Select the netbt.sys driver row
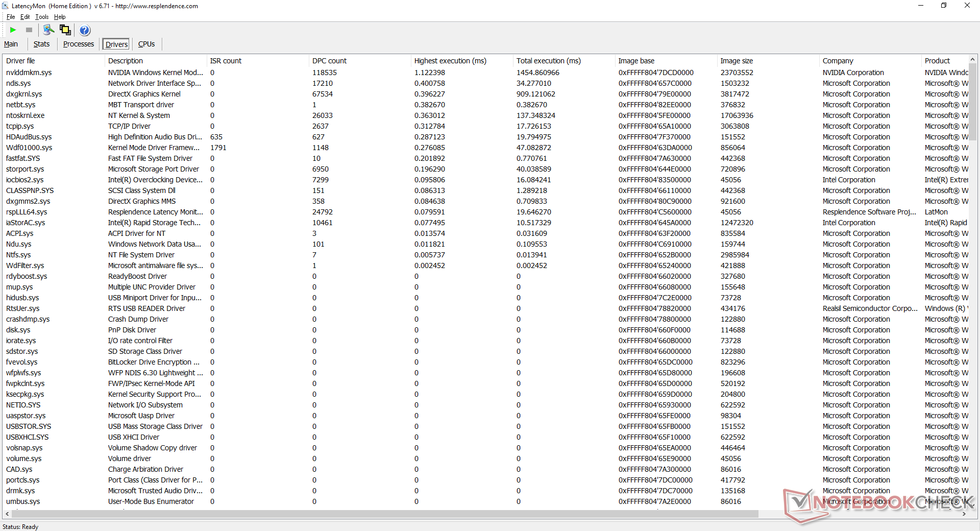This screenshot has height=531, width=980. (x=485, y=105)
